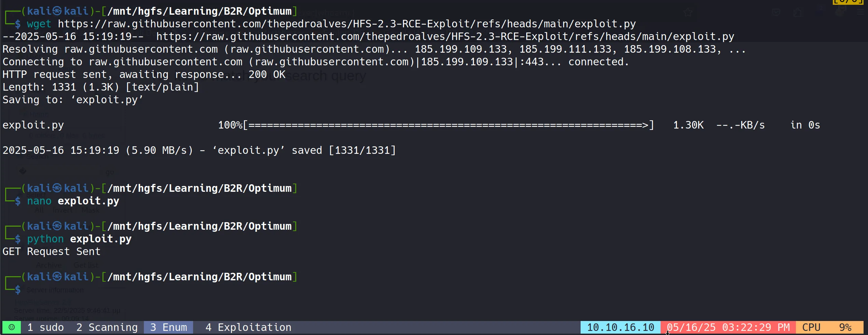Viewport: 868px width, 335px height.
Task: Click the green smiley session icon in status bar
Action: pyautogui.click(x=12, y=327)
